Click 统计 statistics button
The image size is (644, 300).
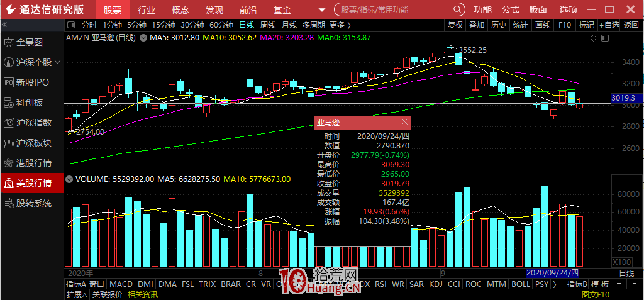click(520, 25)
